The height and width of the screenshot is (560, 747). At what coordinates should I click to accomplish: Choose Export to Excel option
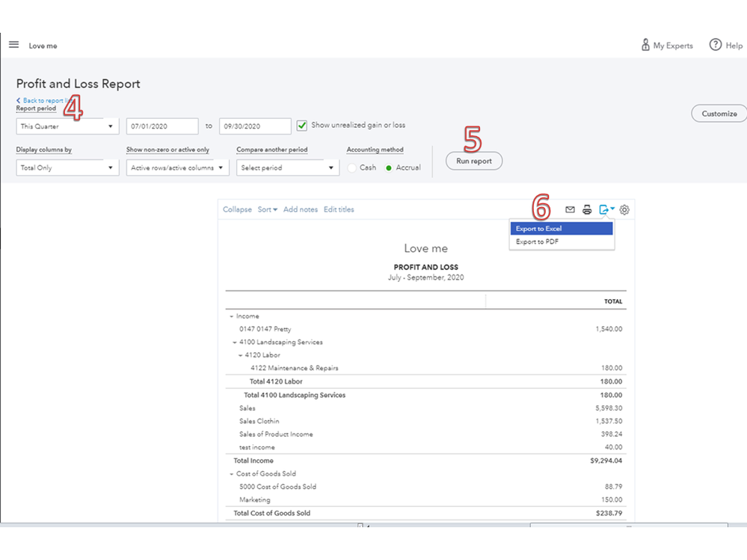(561, 229)
